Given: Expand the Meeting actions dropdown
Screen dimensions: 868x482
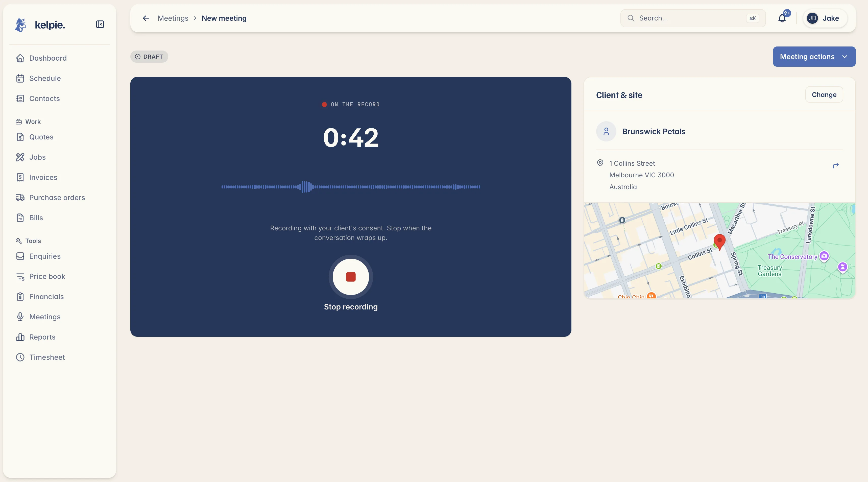Looking at the screenshot, I should point(814,57).
